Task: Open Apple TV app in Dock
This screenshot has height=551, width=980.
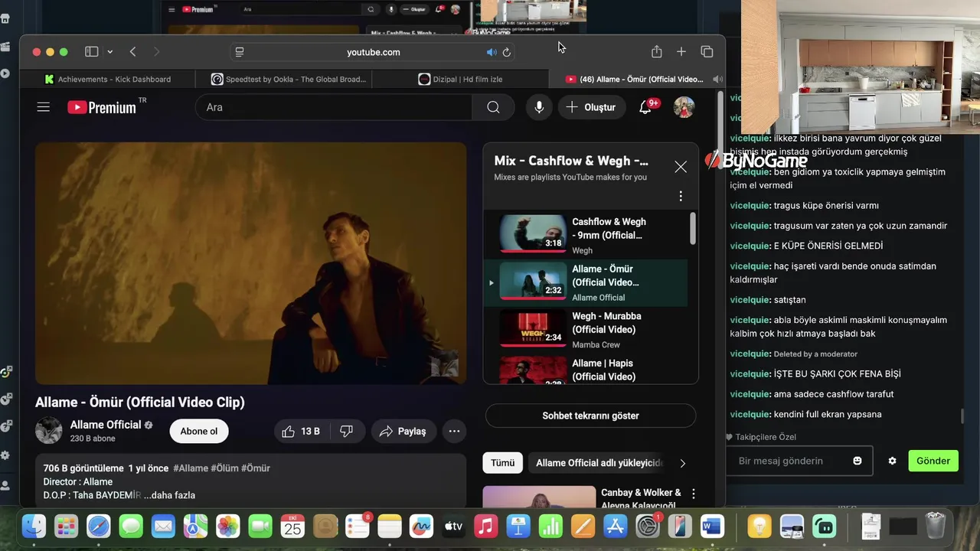Action: click(453, 526)
